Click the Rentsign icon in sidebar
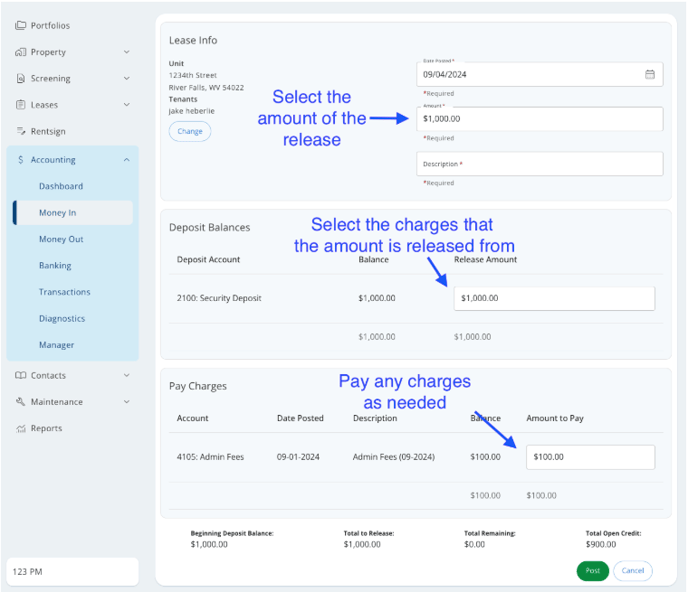 (21, 131)
